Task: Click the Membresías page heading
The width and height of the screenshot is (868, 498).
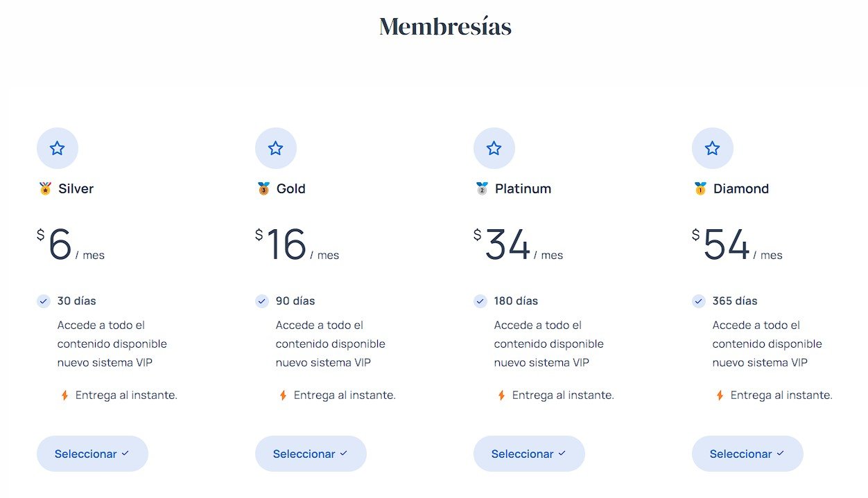Action: (x=445, y=26)
